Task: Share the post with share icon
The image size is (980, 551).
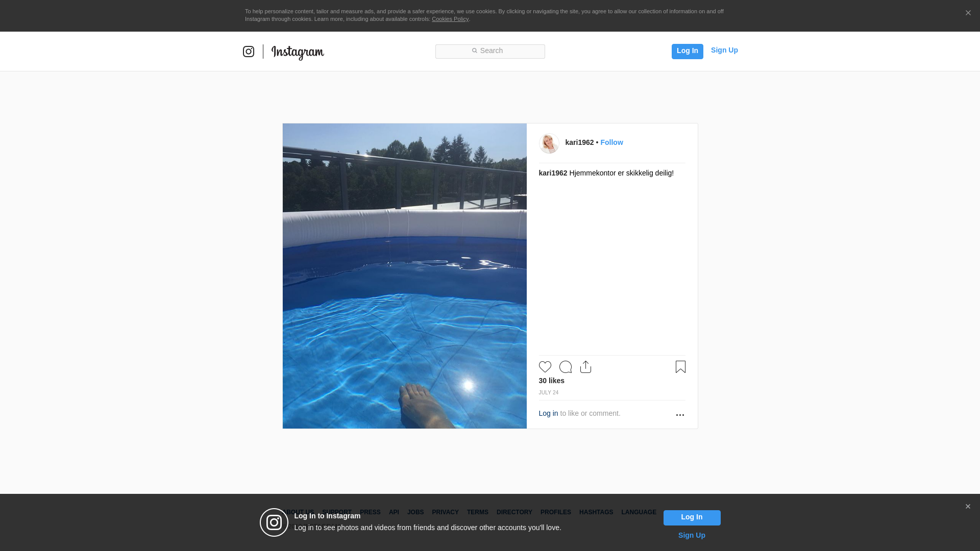Action: [586, 367]
